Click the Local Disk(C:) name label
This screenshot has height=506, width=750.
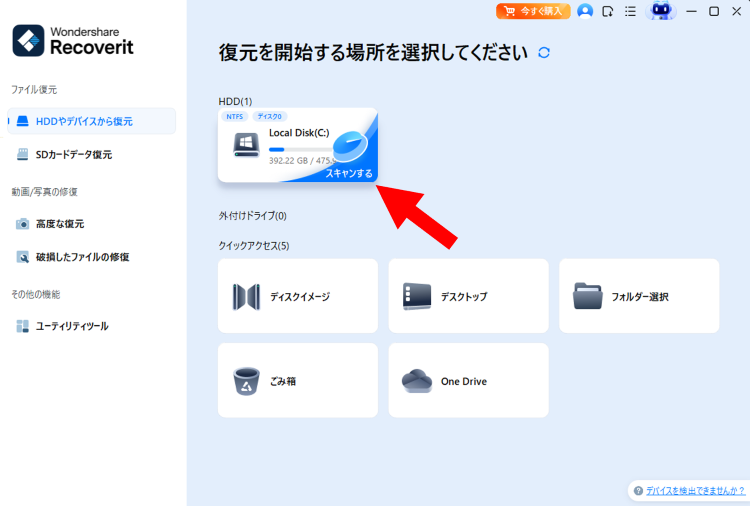click(x=299, y=133)
